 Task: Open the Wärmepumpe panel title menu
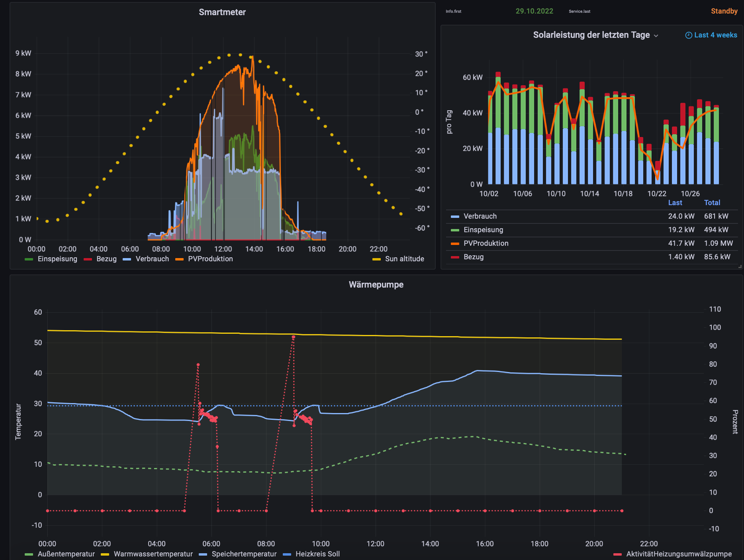(x=376, y=285)
